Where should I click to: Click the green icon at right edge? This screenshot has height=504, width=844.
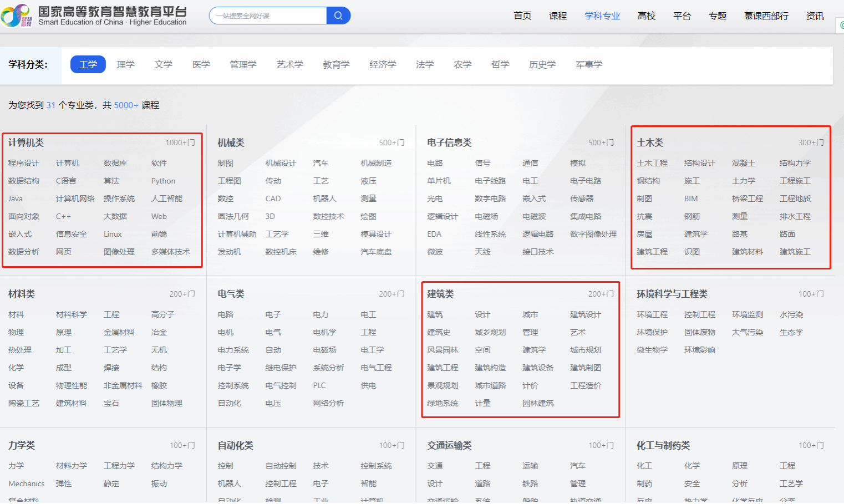point(841,25)
